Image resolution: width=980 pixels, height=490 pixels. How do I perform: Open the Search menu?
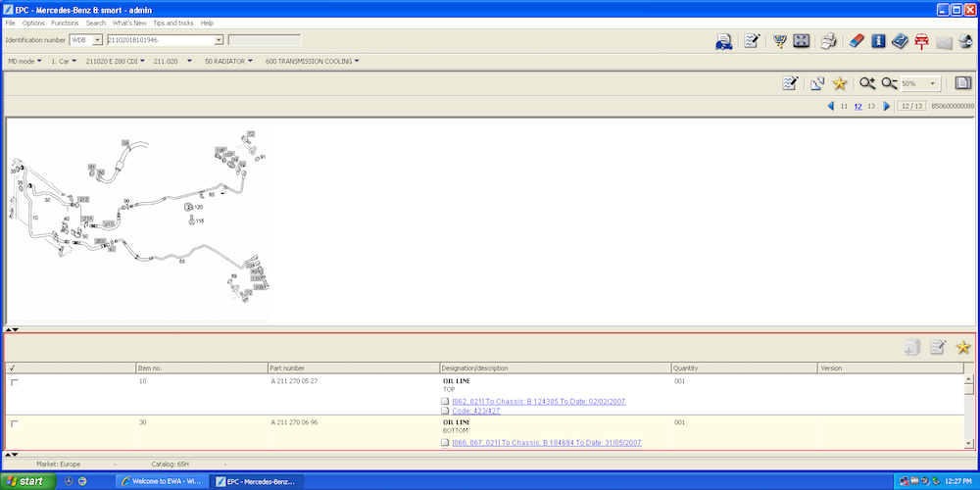point(96,24)
